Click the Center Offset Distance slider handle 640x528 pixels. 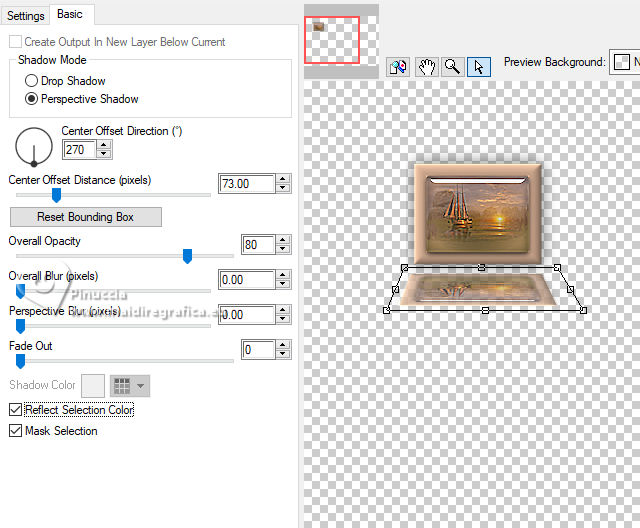[56, 195]
